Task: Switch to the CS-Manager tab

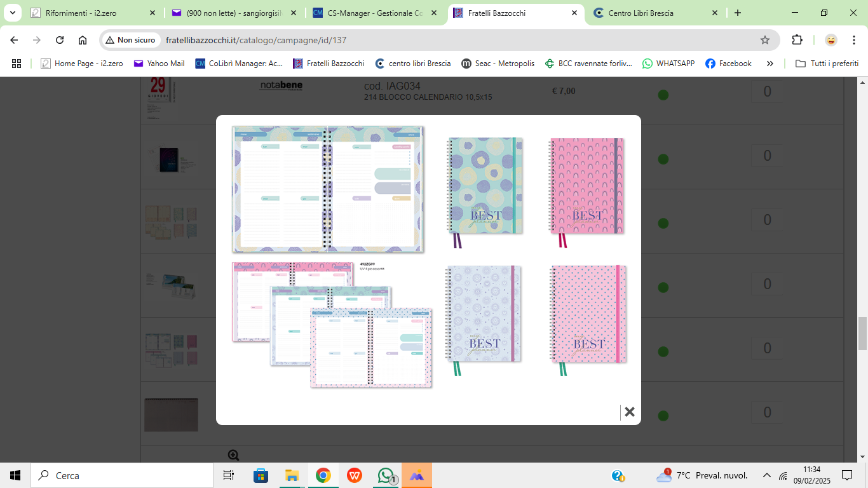Action: [374, 13]
